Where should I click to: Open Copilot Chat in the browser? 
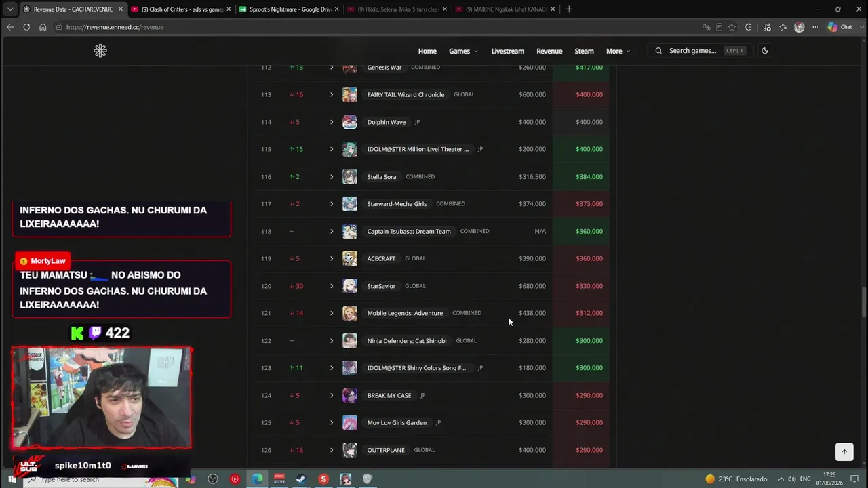(x=840, y=27)
